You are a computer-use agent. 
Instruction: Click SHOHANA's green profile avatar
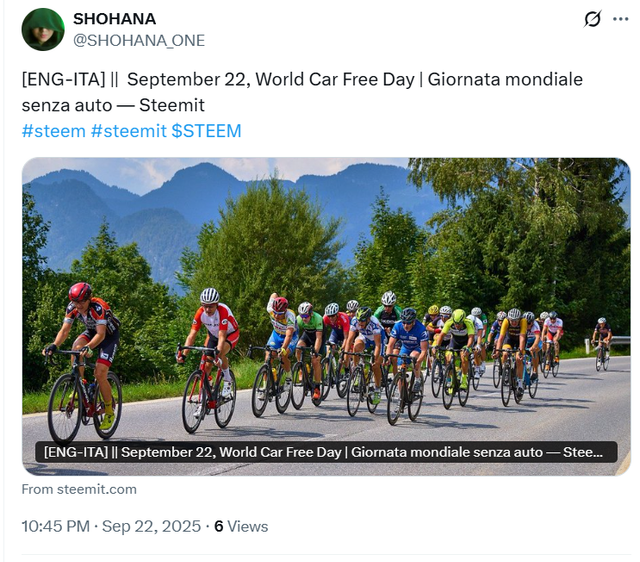pos(43,29)
